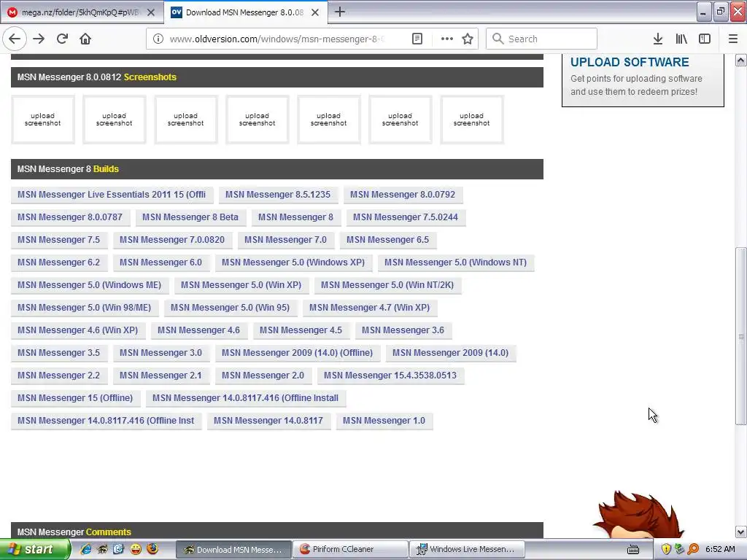Open MSN Messenger 8.0.0792 build
This screenshot has height=560, width=747.
403,194
